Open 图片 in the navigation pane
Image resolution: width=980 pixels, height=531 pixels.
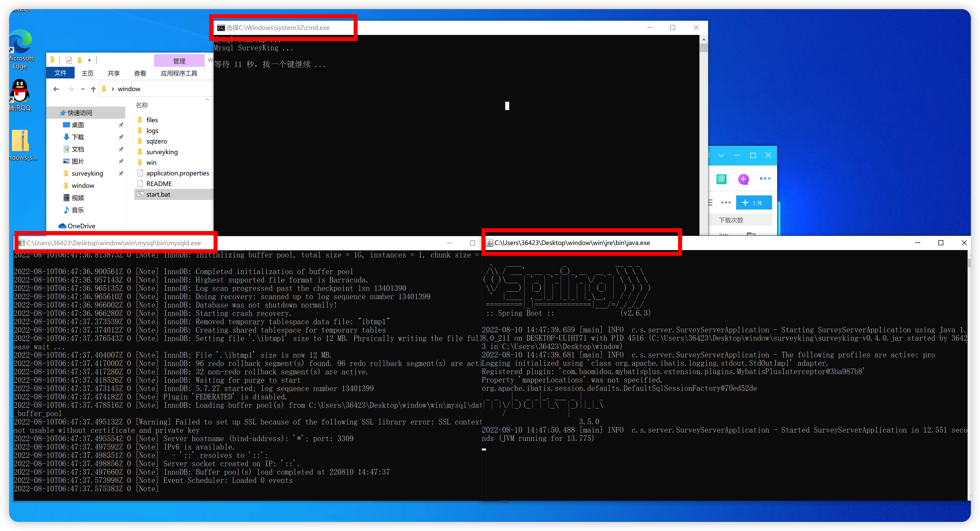pos(78,161)
